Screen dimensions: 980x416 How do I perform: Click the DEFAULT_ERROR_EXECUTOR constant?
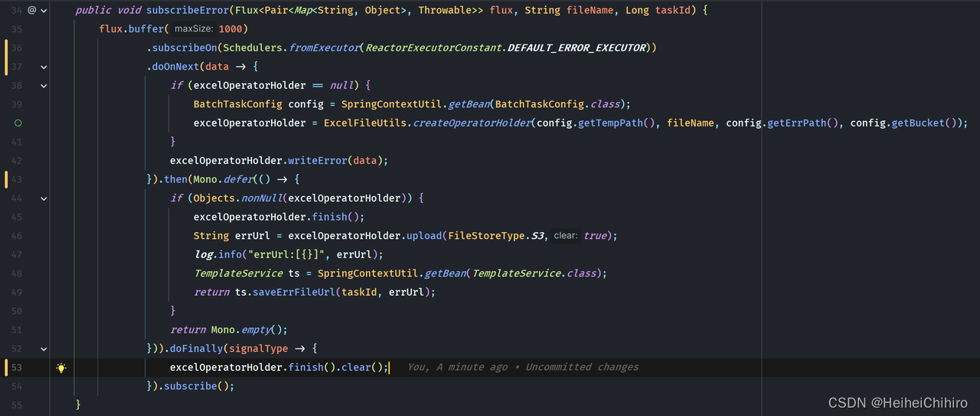click(x=577, y=48)
